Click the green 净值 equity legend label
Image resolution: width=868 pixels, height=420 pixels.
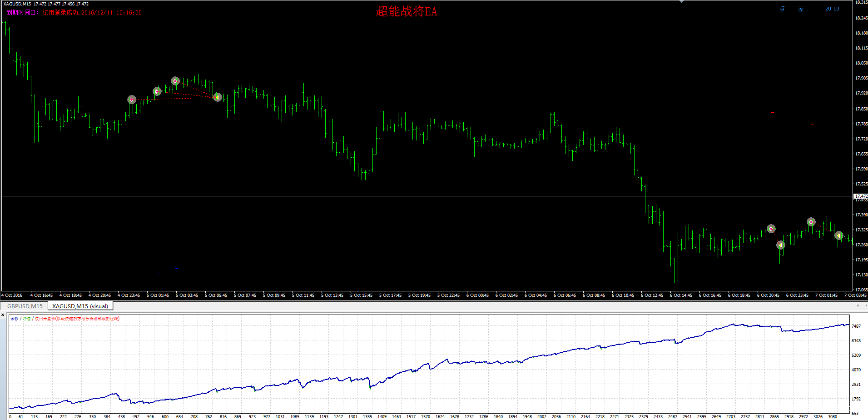coord(27,319)
